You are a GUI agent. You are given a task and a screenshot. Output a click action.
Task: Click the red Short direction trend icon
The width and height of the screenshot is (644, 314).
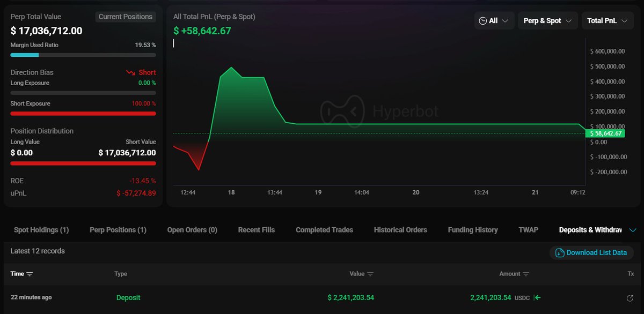[130, 72]
